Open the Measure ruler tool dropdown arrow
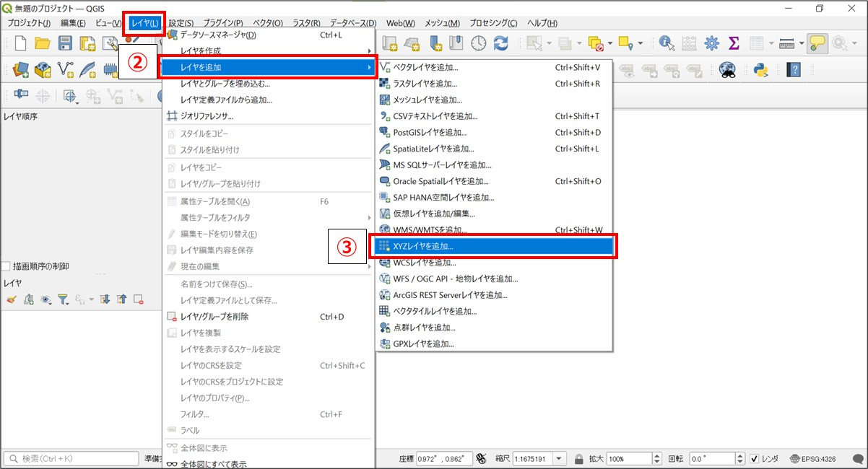Image resolution: width=868 pixels, height=469 pixels. (x=801, y=44)
